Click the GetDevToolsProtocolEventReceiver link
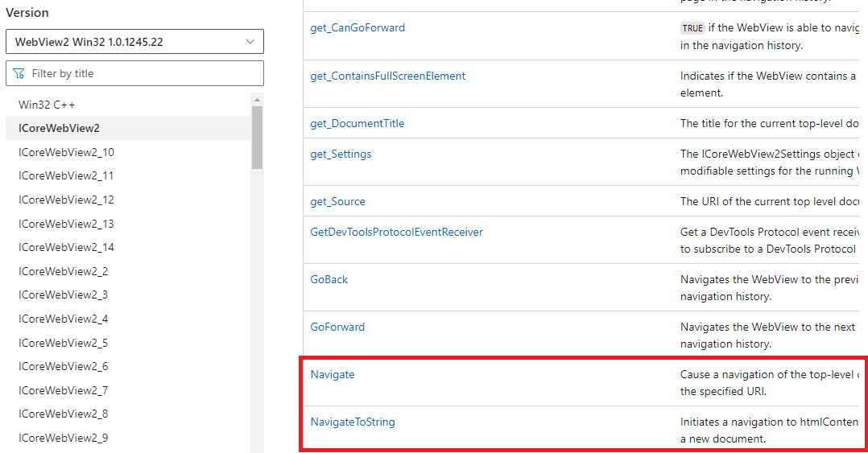This screenshot has width=868, height=453. pos(396,232)
